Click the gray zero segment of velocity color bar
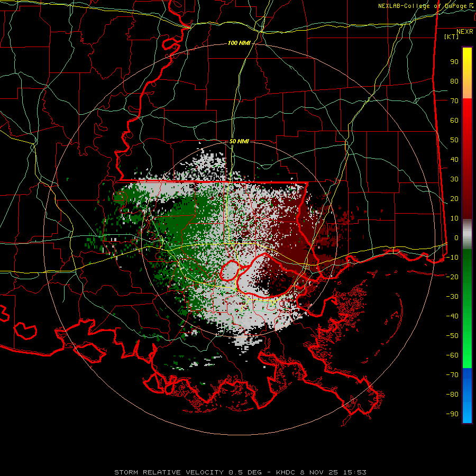 467,234
